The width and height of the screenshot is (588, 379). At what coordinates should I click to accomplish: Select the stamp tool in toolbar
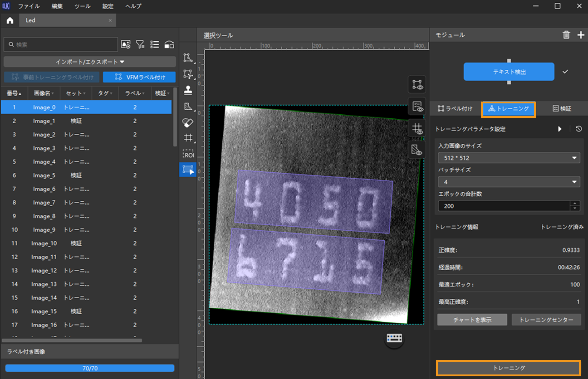pyautogui.click(x=188, y=90)
